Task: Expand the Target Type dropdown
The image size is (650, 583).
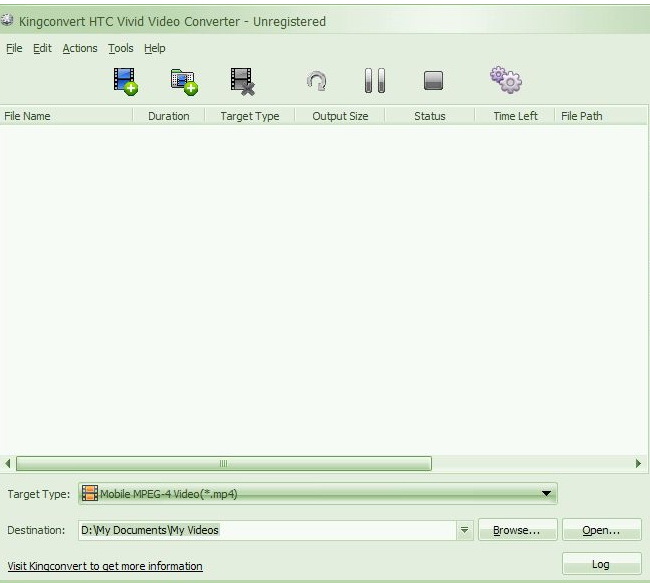Action: (317, 493)
